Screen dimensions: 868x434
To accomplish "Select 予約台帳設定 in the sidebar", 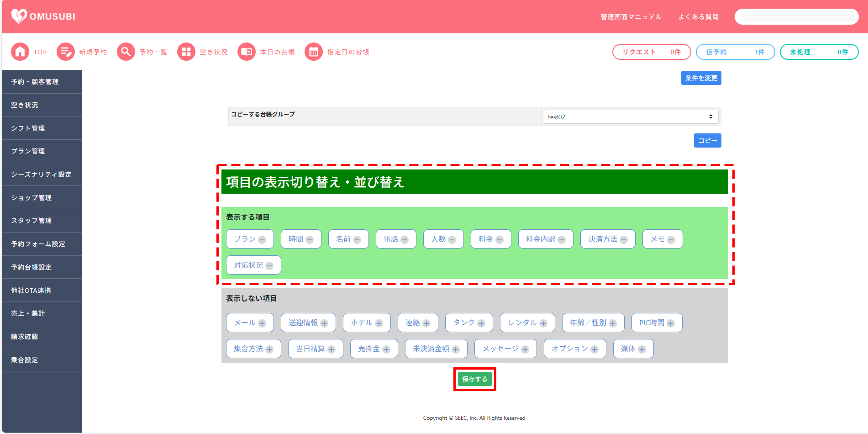I will [42, 267].
